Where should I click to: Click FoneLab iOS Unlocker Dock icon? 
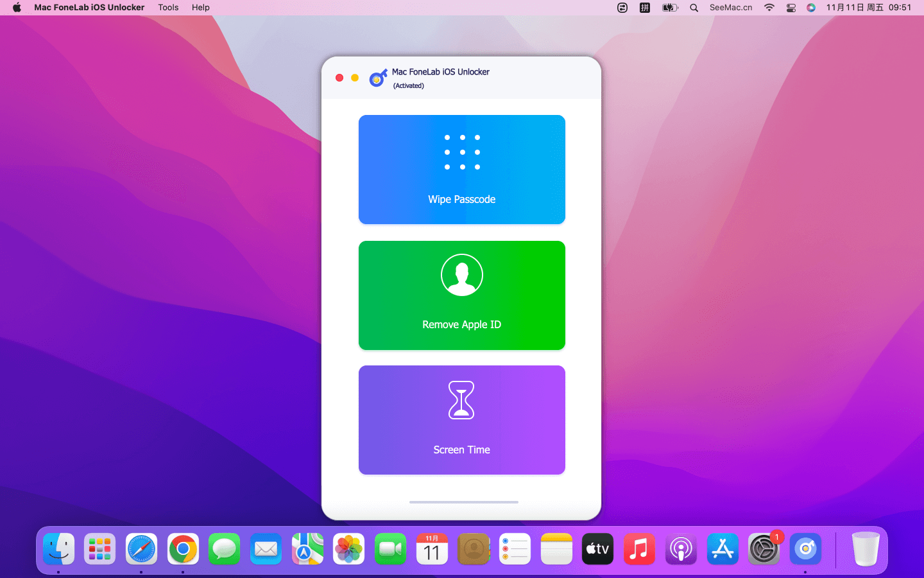805,549
